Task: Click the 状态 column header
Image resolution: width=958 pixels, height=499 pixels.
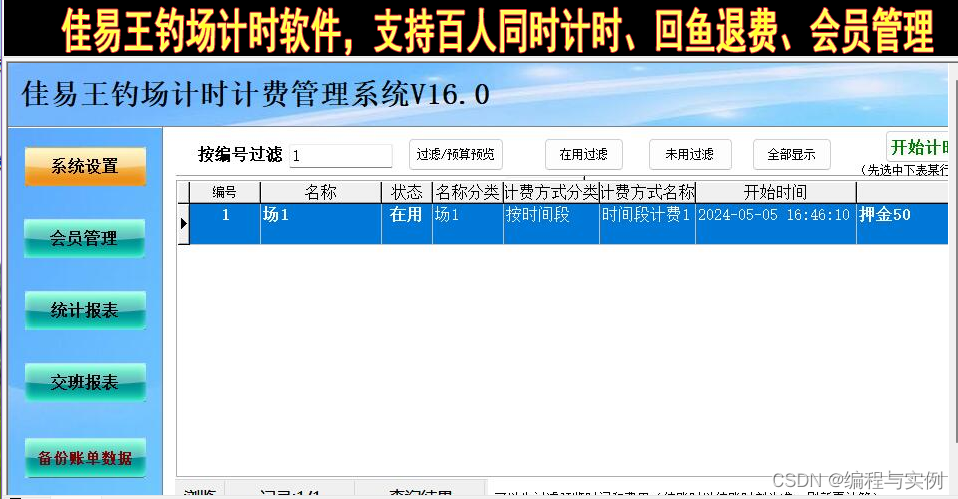Action: [x=407, y=192]
